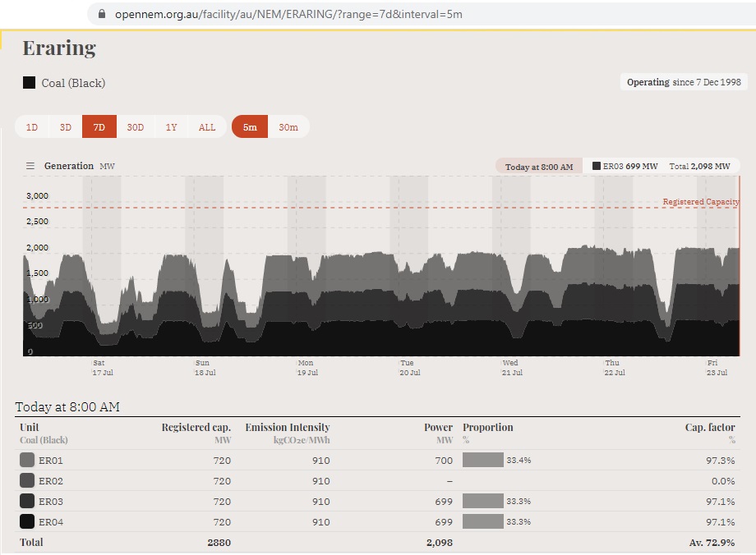Switch to 5m interval
The height and width of the screenshot is (555, 756).
click(250, 127)
